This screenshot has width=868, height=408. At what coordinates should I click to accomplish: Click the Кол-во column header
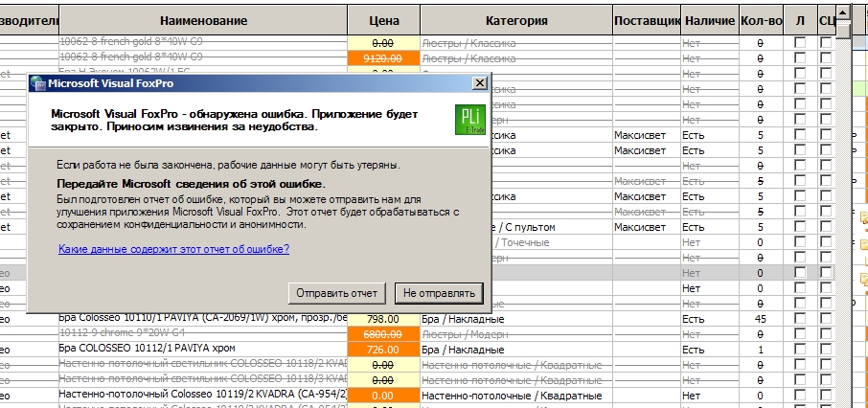pos(761,20)
